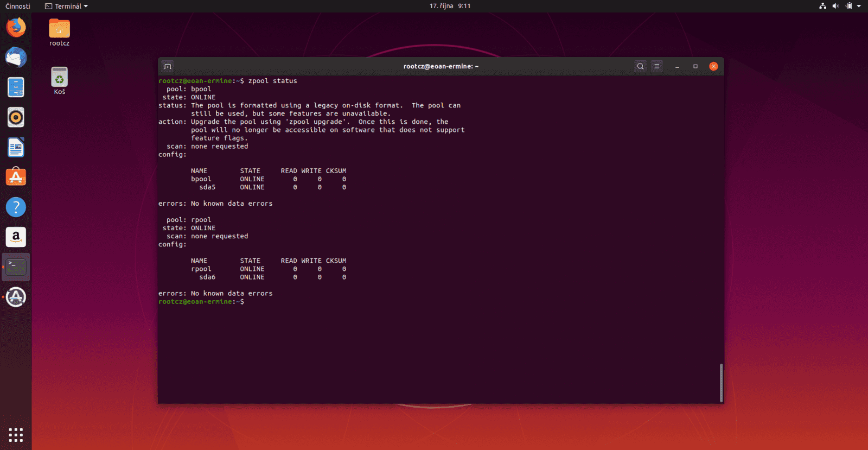
Task: Launch Thunderbird mail from the dock
Action: (x=16, y=57)
